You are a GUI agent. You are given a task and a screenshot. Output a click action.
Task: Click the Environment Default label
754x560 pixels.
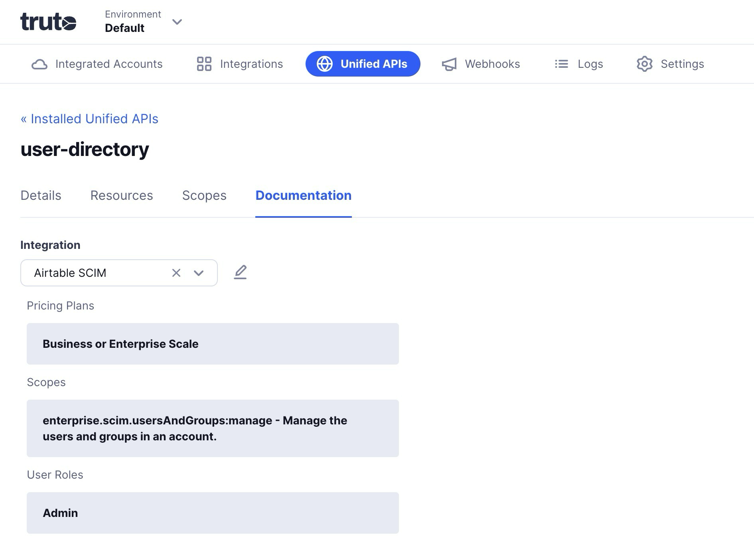[x=133, y=22]
